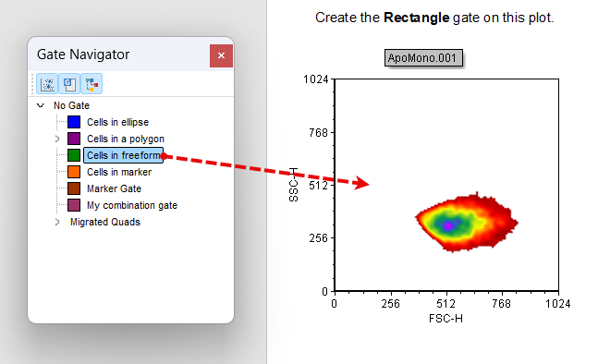Viewport: 598px width, 364px height.
Task: Click the FSC-H x-axis label
Action: (445, 318)
